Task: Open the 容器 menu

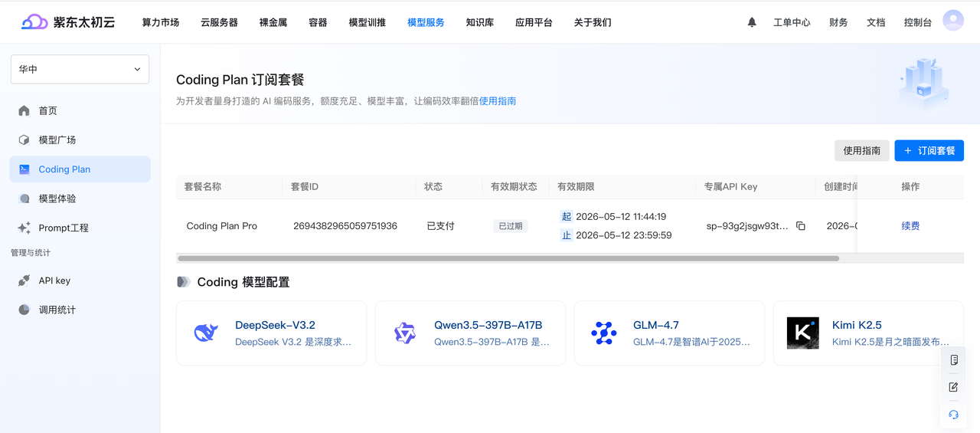Action: [318, 22]
